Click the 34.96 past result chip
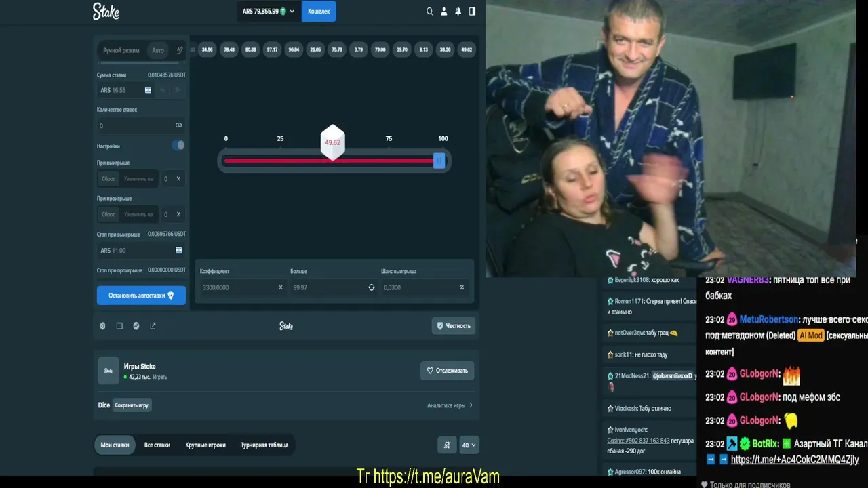Screen dimensions: 868x488 [207, 49]
